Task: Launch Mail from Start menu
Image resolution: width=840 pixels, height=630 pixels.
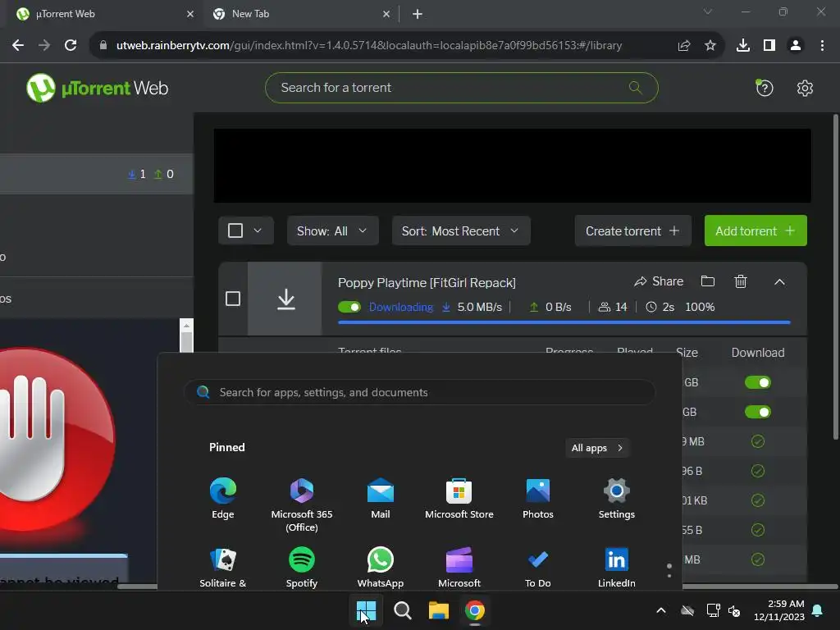Action: pos(381,498)
